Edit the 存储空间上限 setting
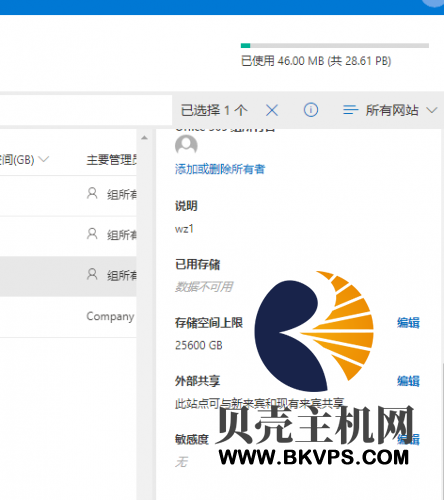The image size is (444, 500). click(408, 323)
